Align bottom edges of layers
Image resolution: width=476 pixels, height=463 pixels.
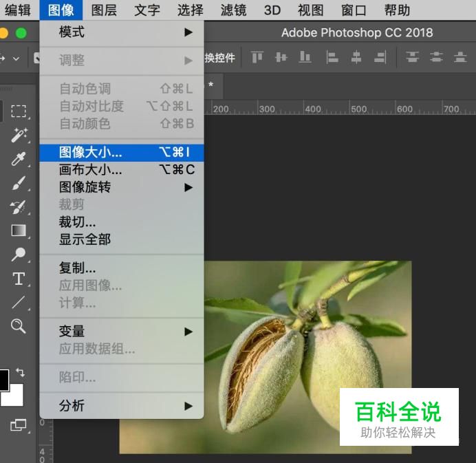click(305, 57)
